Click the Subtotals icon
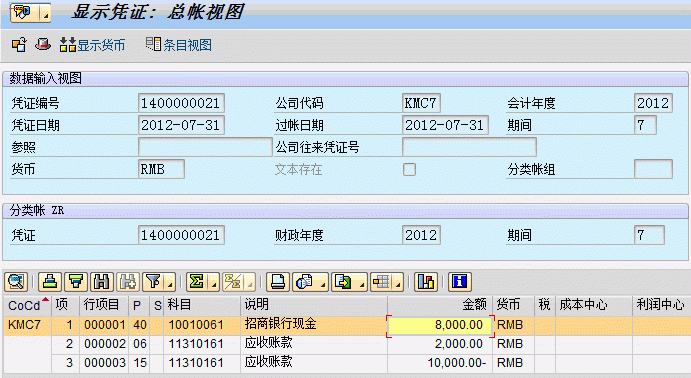Screen dimensions: 691x378 point(233,282)
